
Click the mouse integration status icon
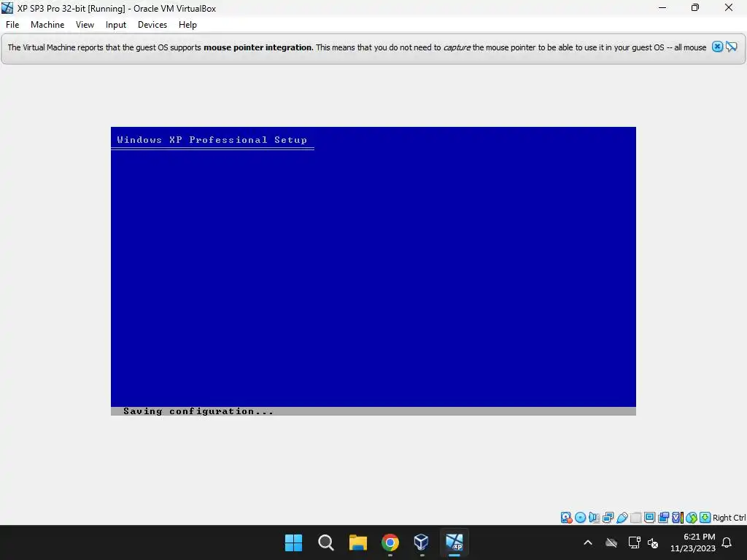692,518
